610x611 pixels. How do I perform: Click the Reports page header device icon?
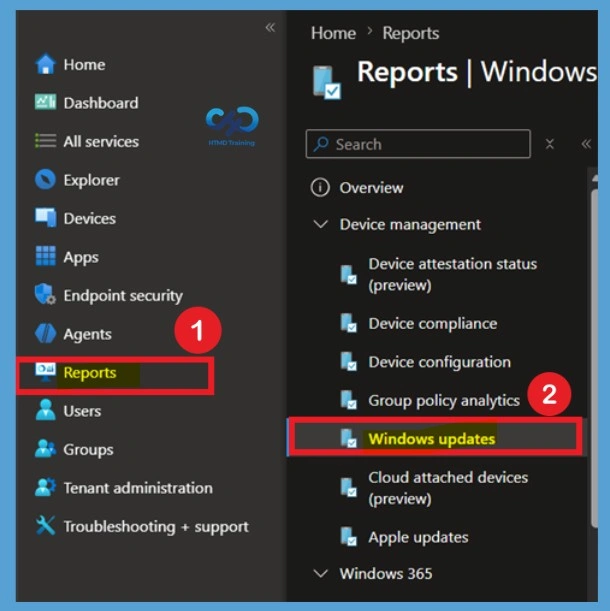click(327, 82)
